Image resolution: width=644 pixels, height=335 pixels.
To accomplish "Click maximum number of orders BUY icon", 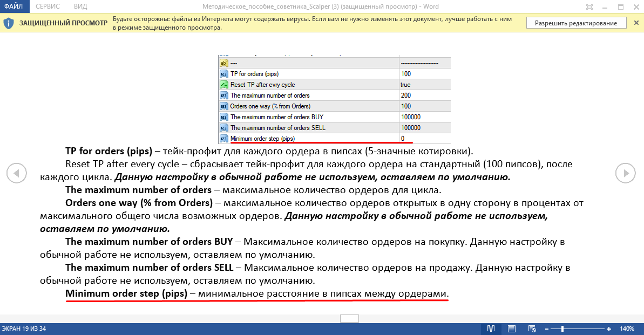I will 223,117.
